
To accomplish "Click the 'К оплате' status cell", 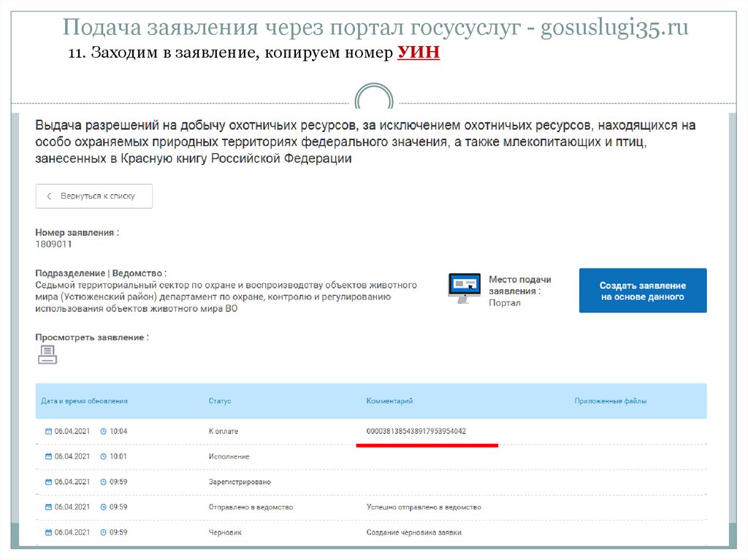I will [x=224, y=431].
